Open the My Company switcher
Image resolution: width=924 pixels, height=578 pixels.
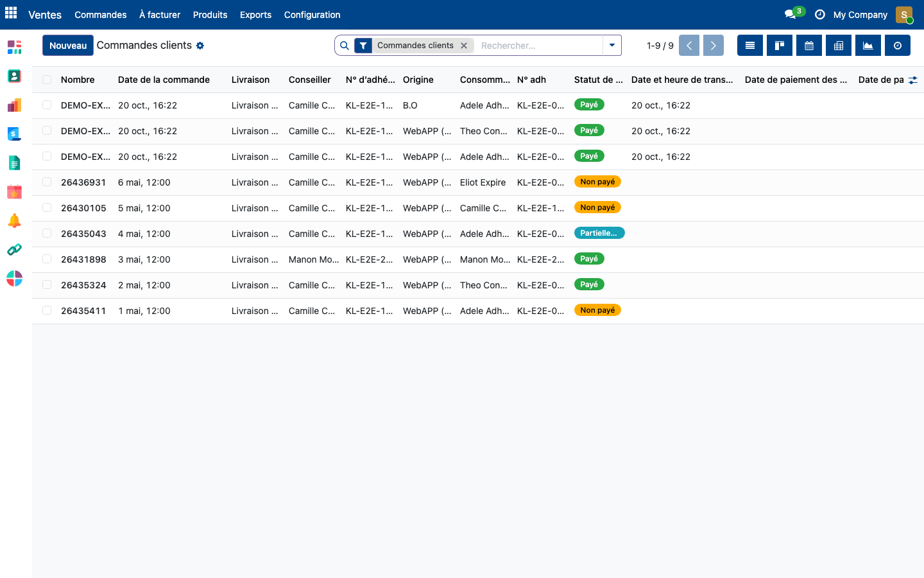tap(860, 15)
